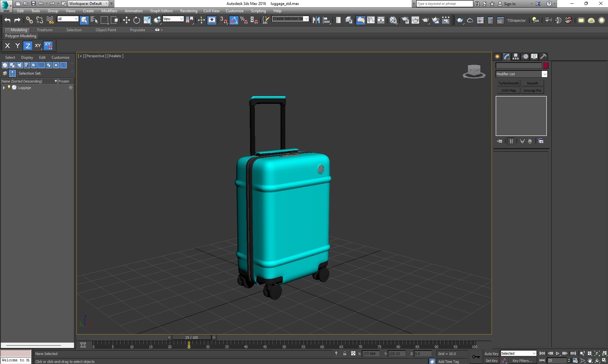Constrain to the X axis button
The width and height of the screenshot is (608, 364).
[7, 45]
